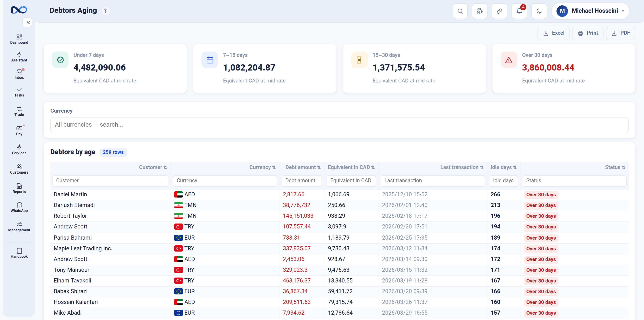
Task: Sort by Idle days column
Action: click(x=503, y=167)
